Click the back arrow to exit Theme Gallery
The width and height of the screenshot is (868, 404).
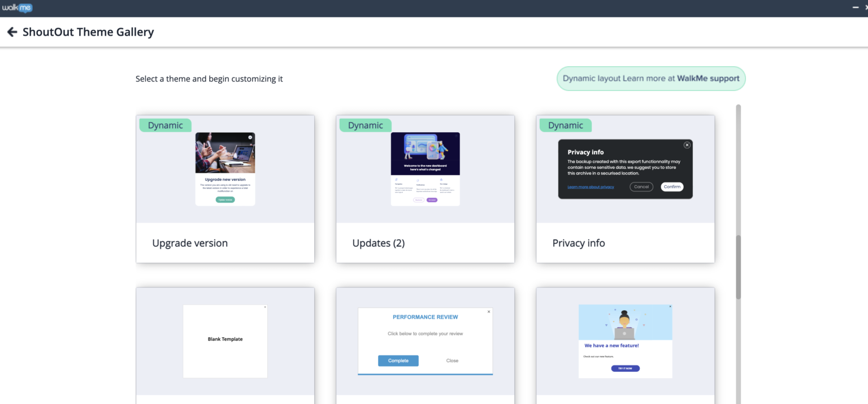coord(12,32)
